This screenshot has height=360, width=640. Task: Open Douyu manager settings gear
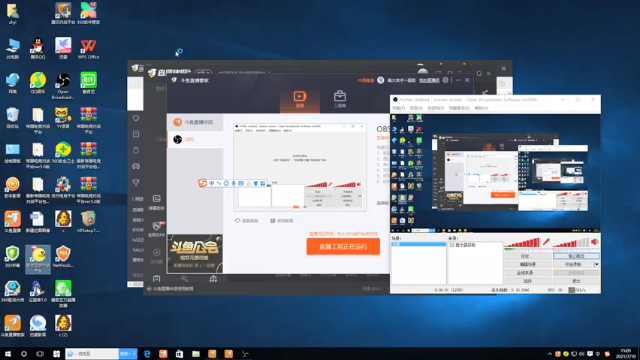[x=446, y=80]
